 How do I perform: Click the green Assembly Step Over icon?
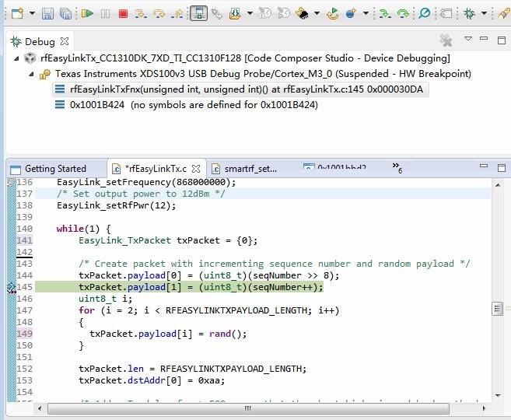(x=403, y=14)
